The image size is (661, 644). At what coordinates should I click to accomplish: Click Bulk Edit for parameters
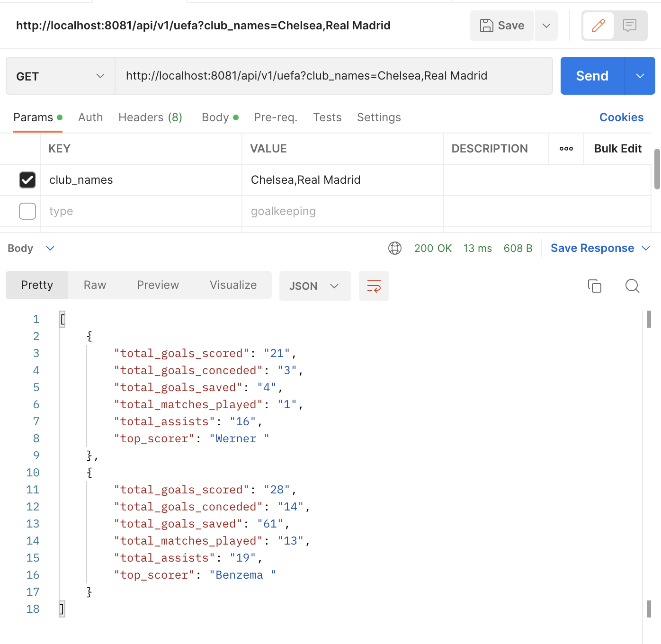coord(617,149)
